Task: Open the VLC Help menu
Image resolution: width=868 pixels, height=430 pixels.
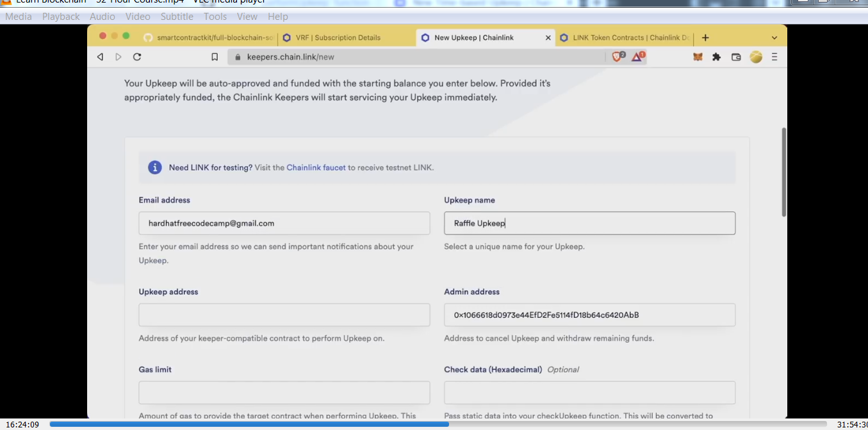Action: (x=278, y=16)
